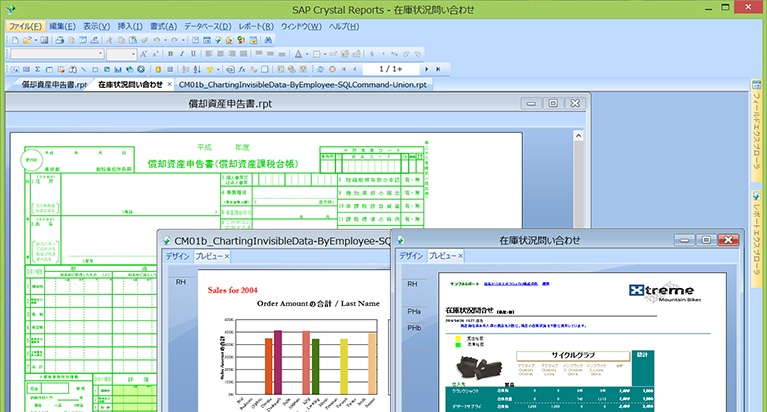Click the Open folder icon

click(27, 40)
